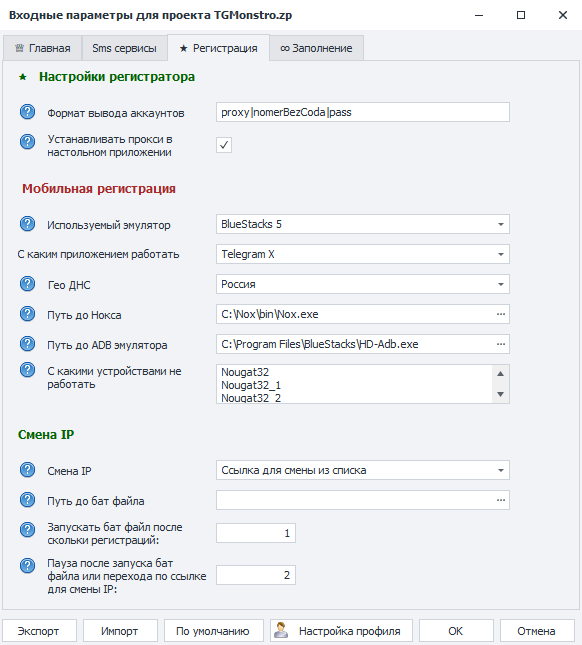Click help icon for Путь до ADB эмулятора
The height and width of the screenshot is (645, 582).
click(x=27, y=344)
